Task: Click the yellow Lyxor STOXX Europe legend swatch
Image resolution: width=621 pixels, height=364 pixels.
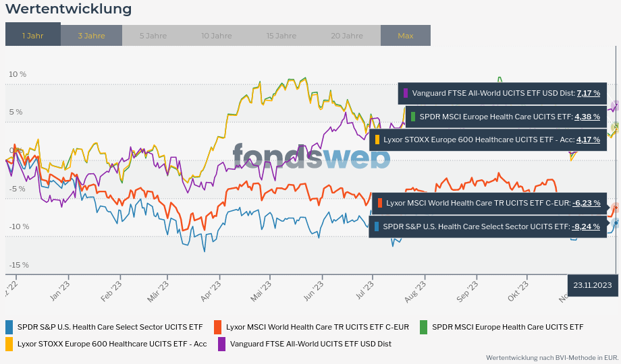Action: [9, 344]
